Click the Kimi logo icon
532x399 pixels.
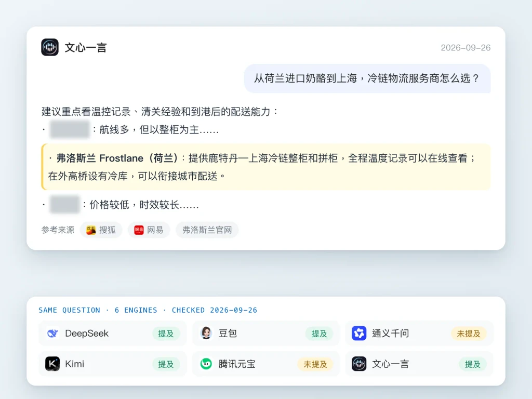pyautogui.click(x=52, y=364)
